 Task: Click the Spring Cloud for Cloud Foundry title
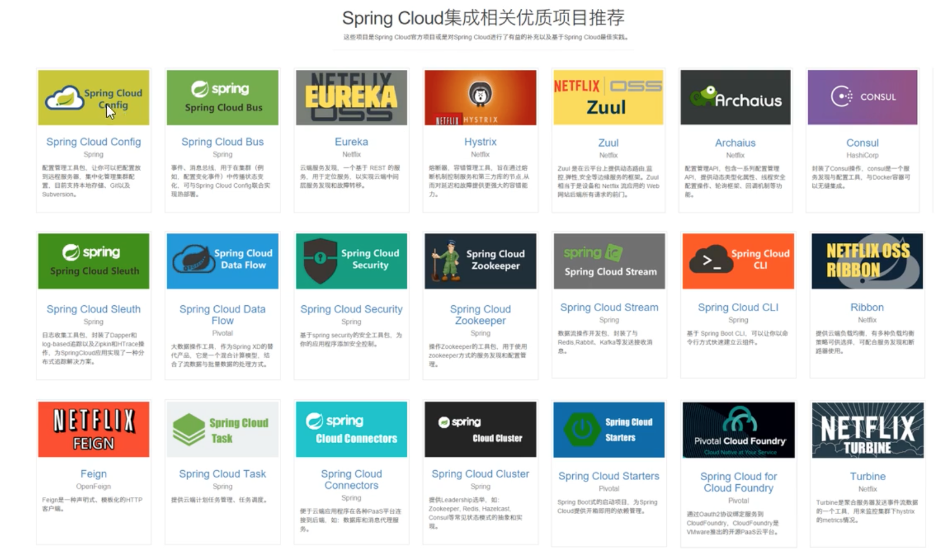point(738,482)
